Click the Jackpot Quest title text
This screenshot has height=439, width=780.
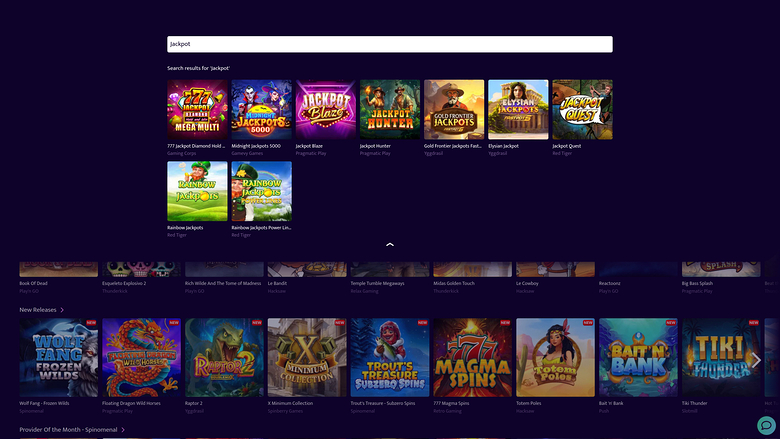[x=567, y=146]
